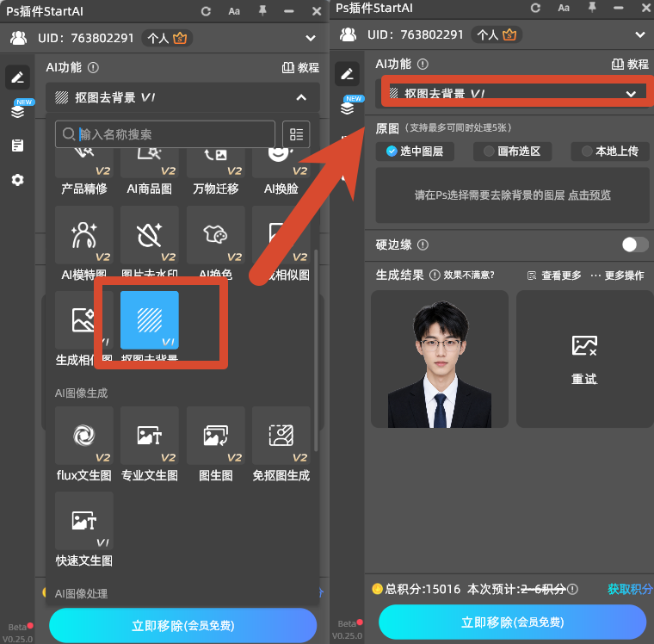Click 个人 membership crown badge in right panel
This screenshot has height=644, width=654.
[497, 34]
